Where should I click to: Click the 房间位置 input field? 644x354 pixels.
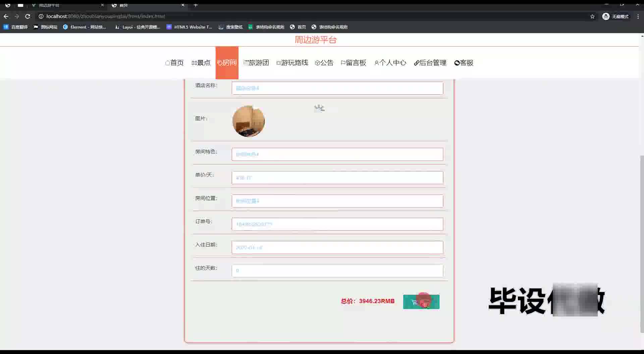click(337, 201)
